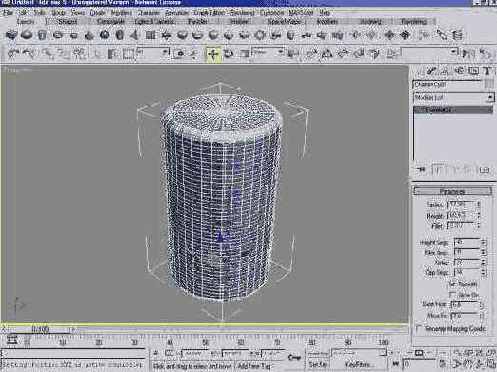This screenshot has height=372, width=497.
Task: Select the GeoSphere primitive icon
Action: tap(105, 35)
